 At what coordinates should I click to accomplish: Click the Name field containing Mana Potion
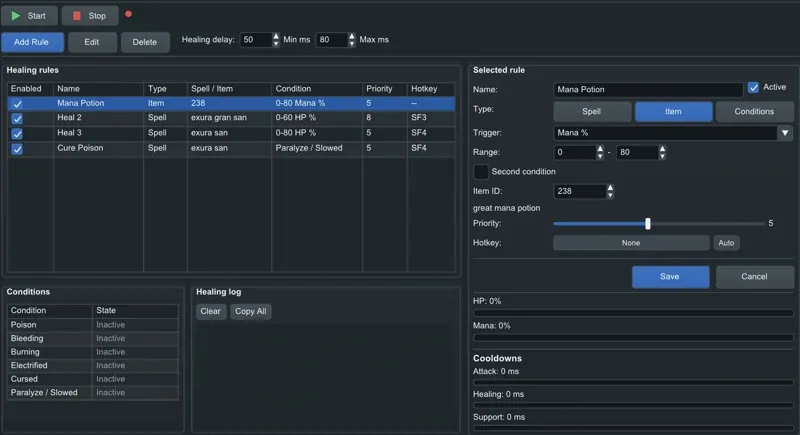648,90
